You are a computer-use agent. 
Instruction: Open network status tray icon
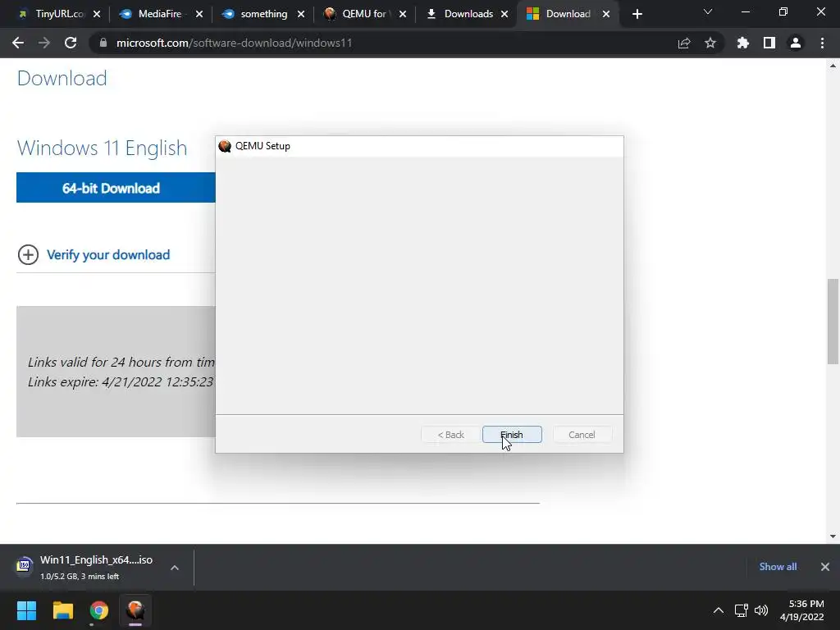(x=741, y=610)
